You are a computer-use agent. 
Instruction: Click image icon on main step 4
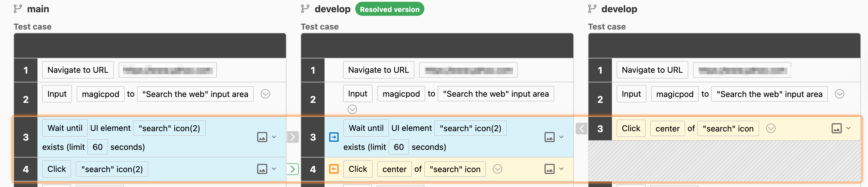(x=262, y=169)
